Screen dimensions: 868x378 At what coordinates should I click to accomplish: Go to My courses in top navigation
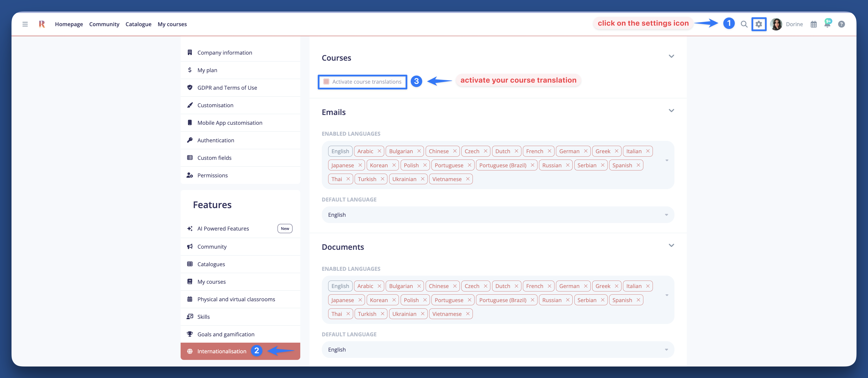click(x=172, y=24)
